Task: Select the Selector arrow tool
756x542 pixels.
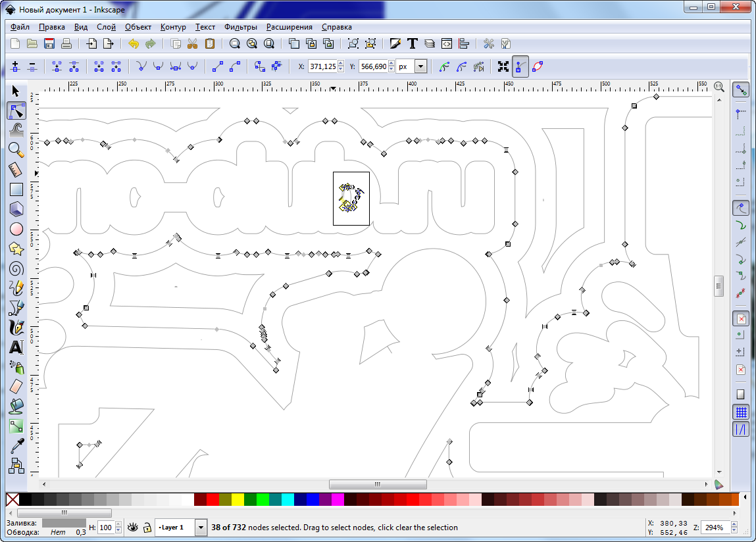Action: 16,91
